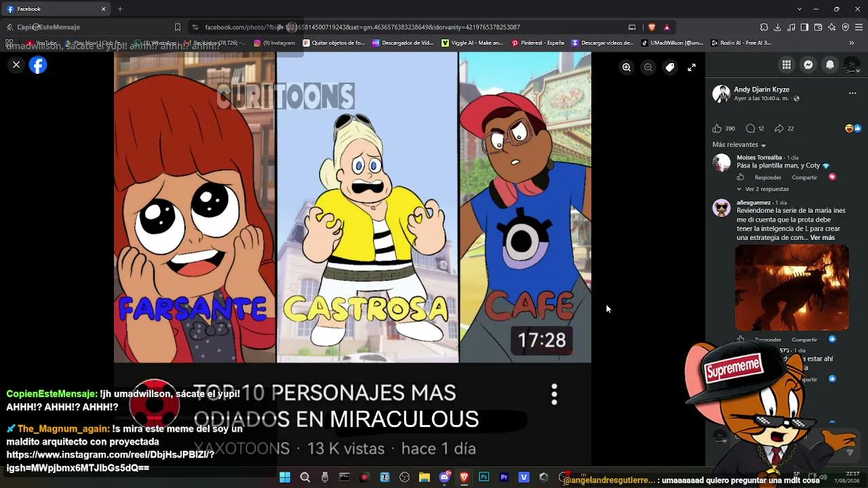Open the Facebook menu grid icon
This screenshot has height=488, width=868.
[787, 65]
